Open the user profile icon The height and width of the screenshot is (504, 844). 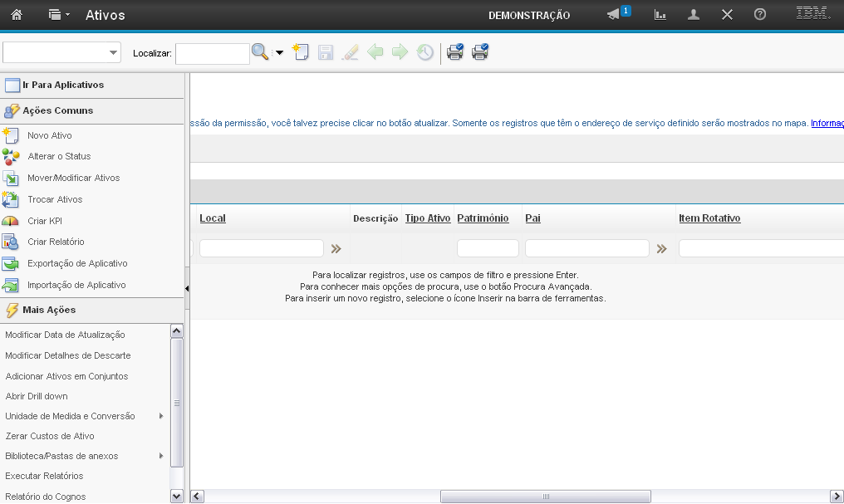click(x=694, y=15)
